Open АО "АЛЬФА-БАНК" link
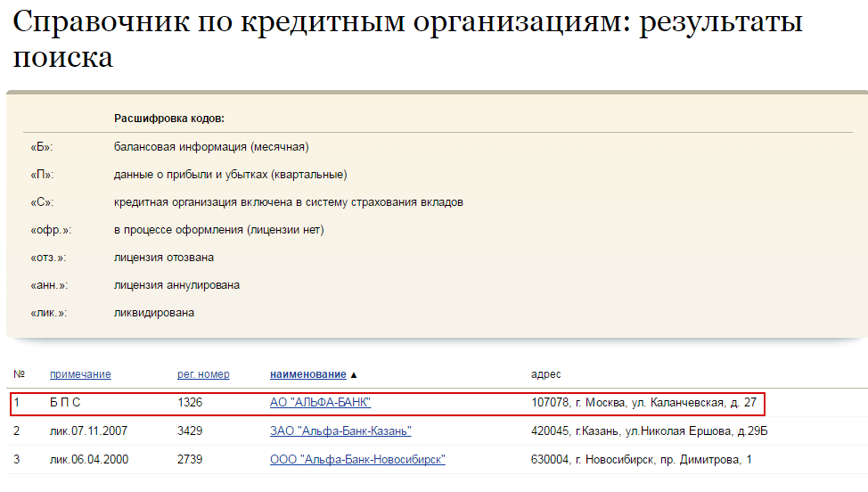This screenshot has height=492, width=868. (x=321, y=402)
